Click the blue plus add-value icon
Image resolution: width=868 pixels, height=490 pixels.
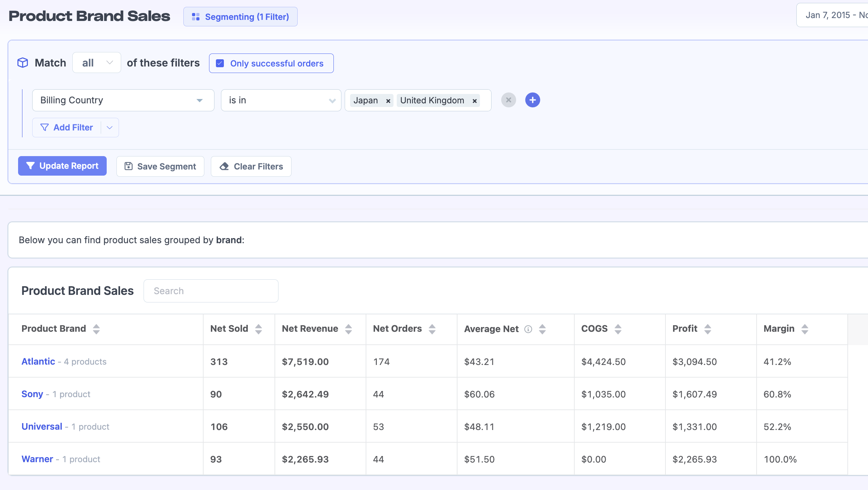(x=532, y=100)
